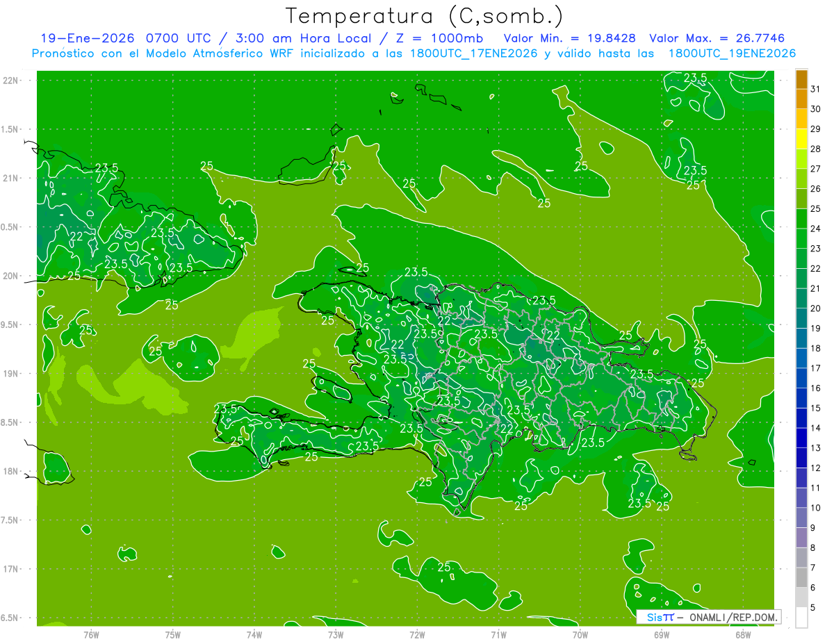Click the 'Valor Min. = 19.8428' text
This screenshot has height=644, width=834.
click(x=571, y=38)
